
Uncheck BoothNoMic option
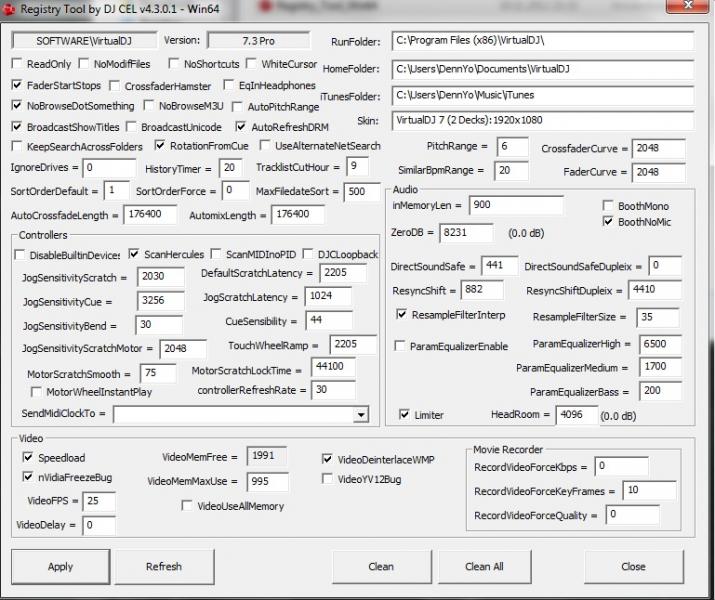click(608, 222)
